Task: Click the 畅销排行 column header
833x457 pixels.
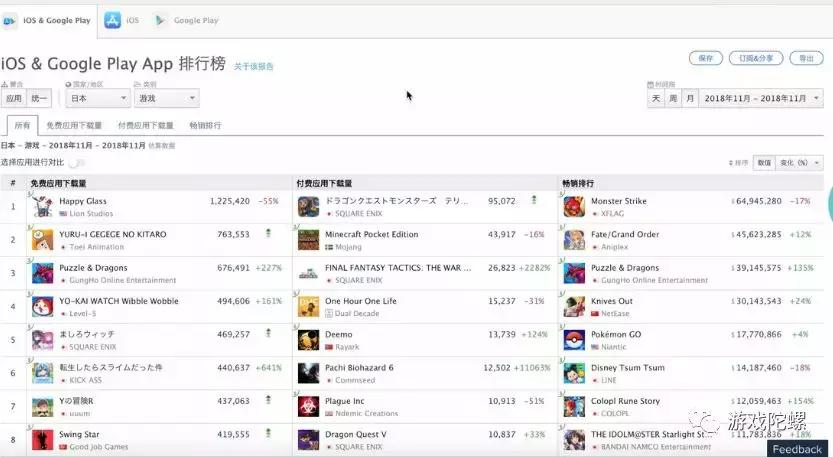Action: 578,183
